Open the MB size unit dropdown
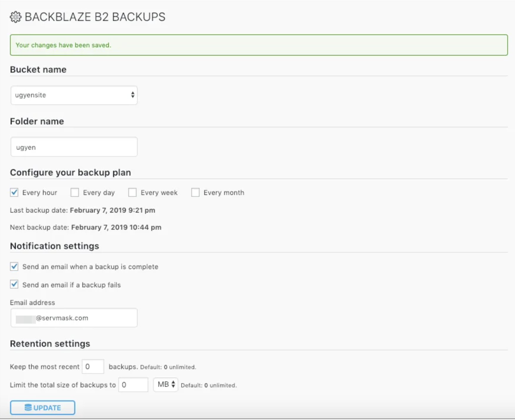 [166, 385]
